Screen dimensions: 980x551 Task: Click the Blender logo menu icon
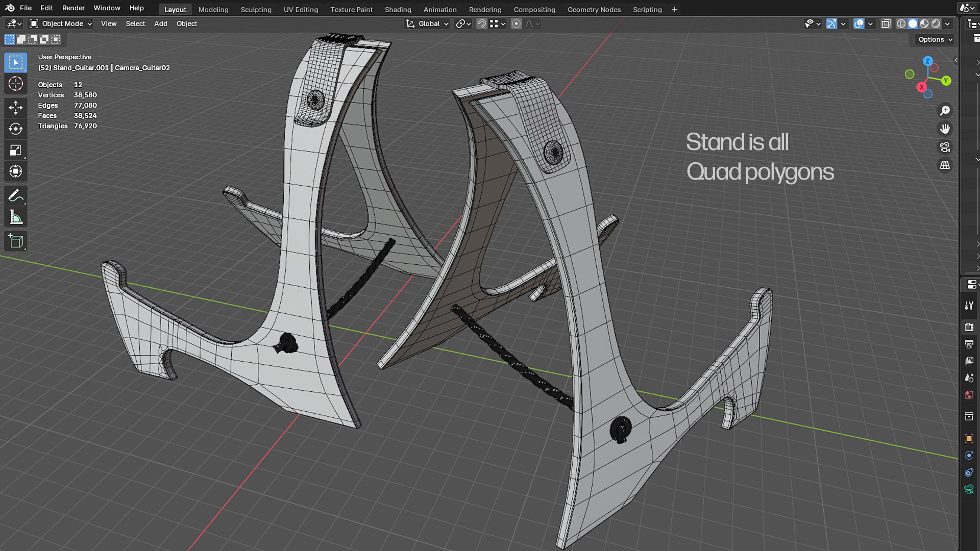(10, 8)
